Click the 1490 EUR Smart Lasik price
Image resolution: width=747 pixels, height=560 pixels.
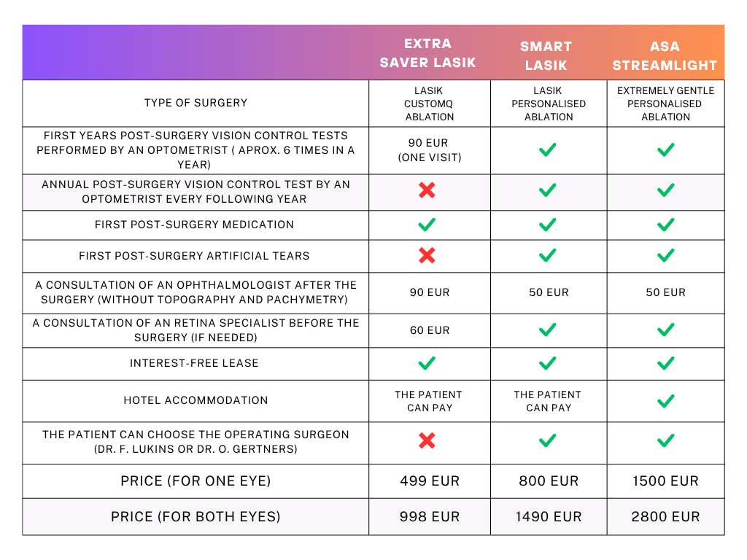548,517
